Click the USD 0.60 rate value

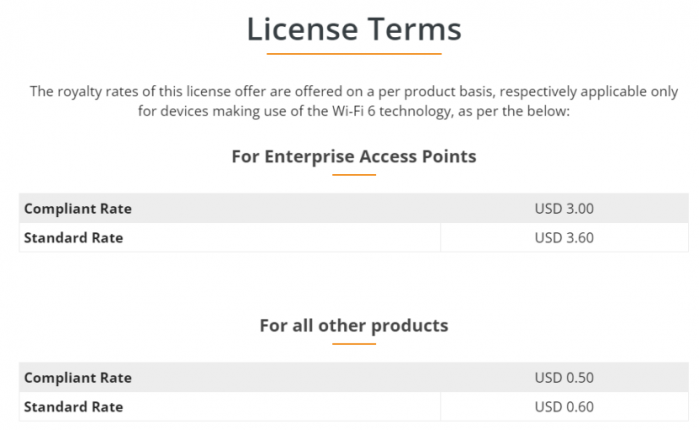[564, 407]
